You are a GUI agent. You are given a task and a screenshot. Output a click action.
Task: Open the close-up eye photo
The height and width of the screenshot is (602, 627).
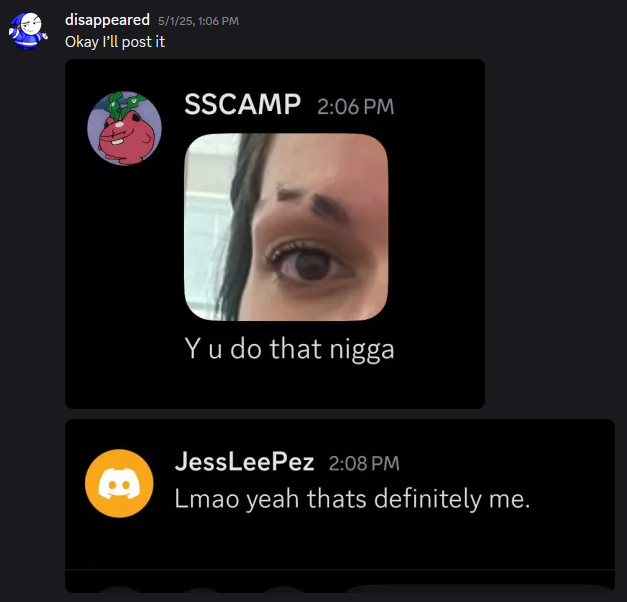pos(286,227)
